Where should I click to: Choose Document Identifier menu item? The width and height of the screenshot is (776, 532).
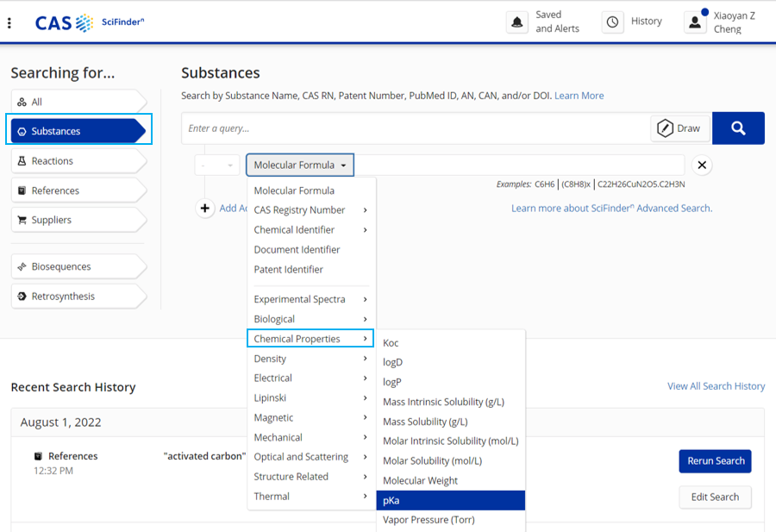(311, 250)
